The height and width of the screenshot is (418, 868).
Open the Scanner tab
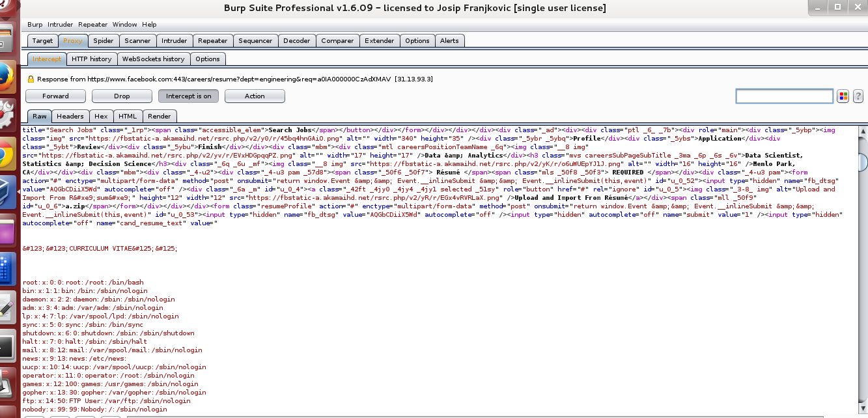(x=138, y=40)
